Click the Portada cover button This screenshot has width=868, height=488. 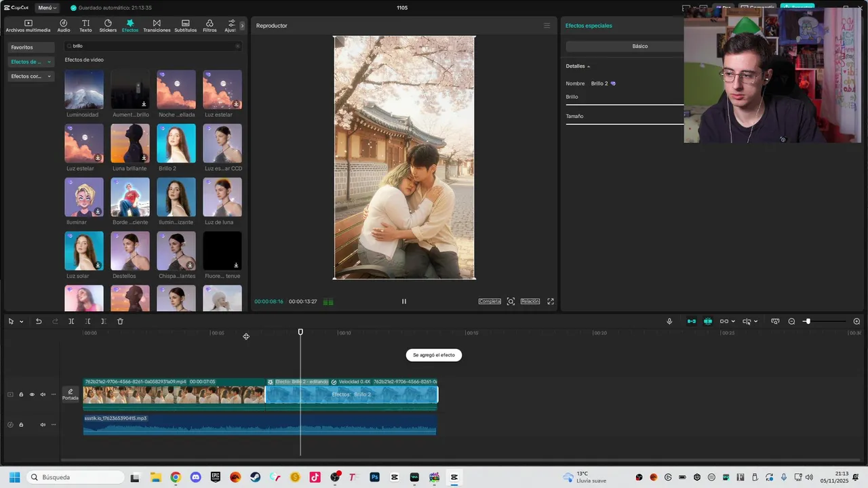click(71, 394)
